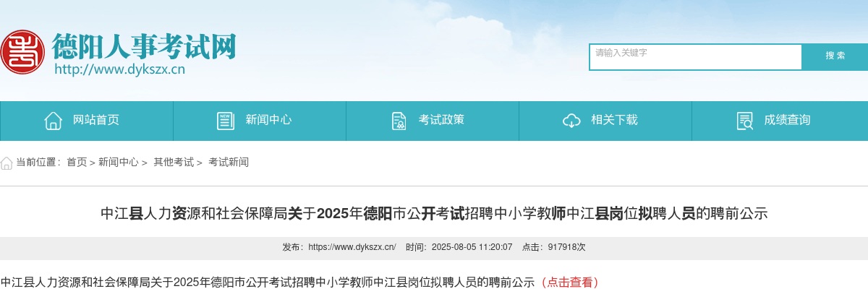
Task: Select 考试政策 in the navigation bar
Action: pos(433,121)
